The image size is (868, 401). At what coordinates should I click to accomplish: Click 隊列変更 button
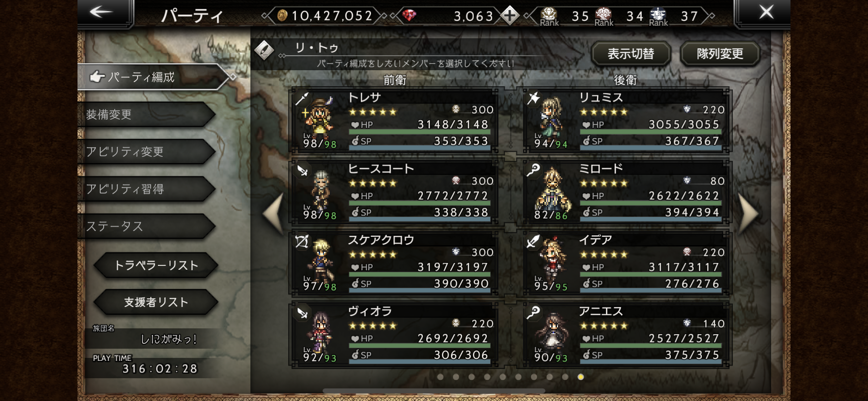[x=720, y=54]
